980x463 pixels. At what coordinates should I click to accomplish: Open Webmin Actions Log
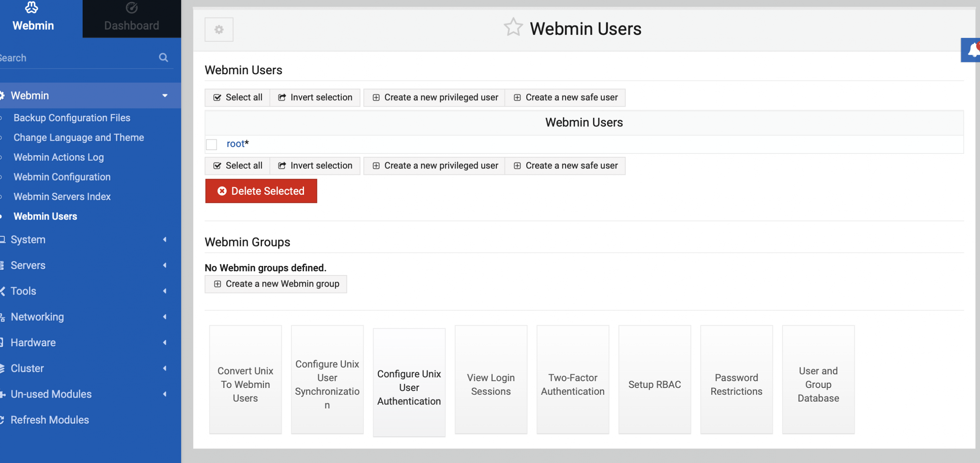click(x=59, y=157)
